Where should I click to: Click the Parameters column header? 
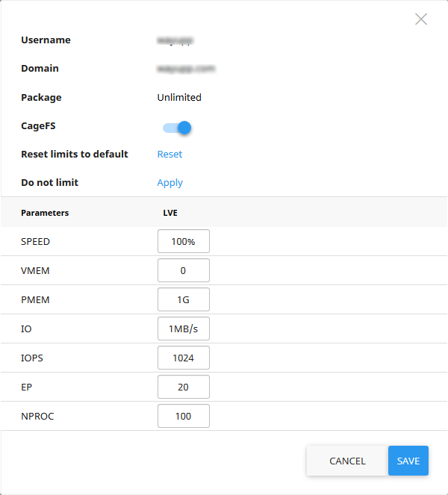coord(45,213)
